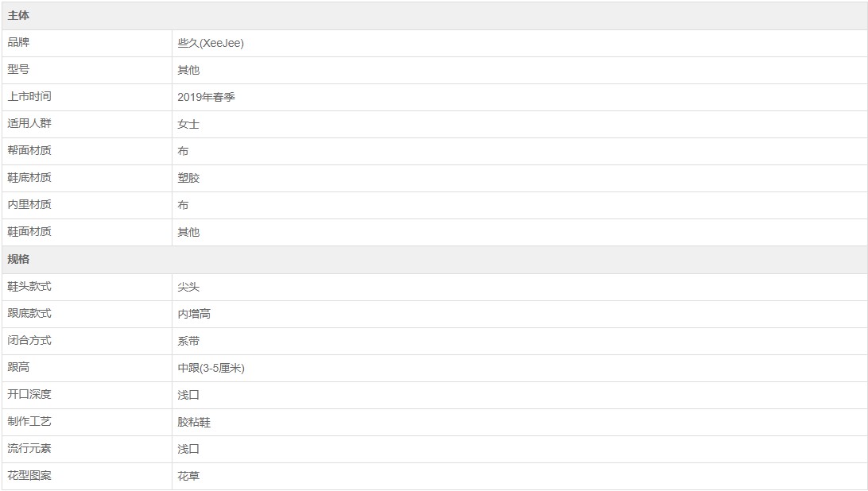868x491 pixels.
Task: Click the 规格 section header
Action: (19, 260)
